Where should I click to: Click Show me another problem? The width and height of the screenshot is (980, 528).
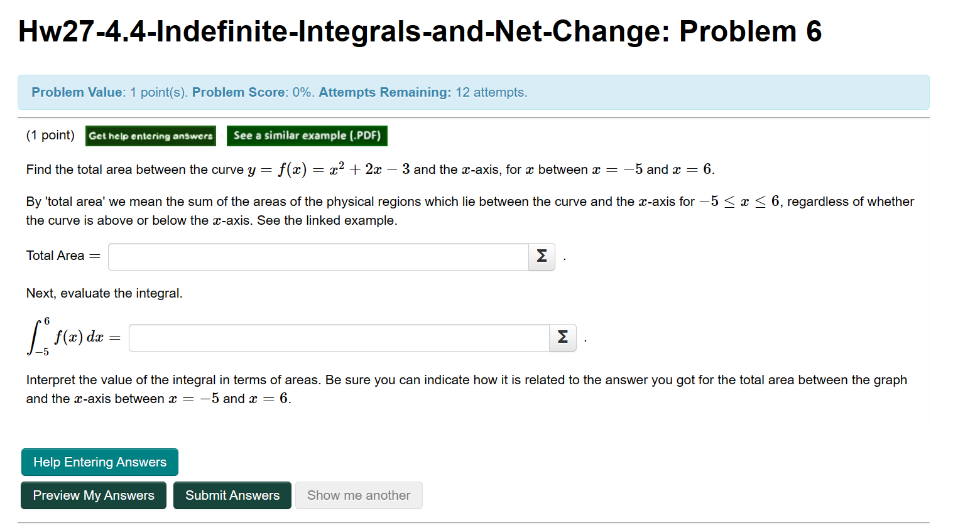pyautogui.click(x=358, y=495)
